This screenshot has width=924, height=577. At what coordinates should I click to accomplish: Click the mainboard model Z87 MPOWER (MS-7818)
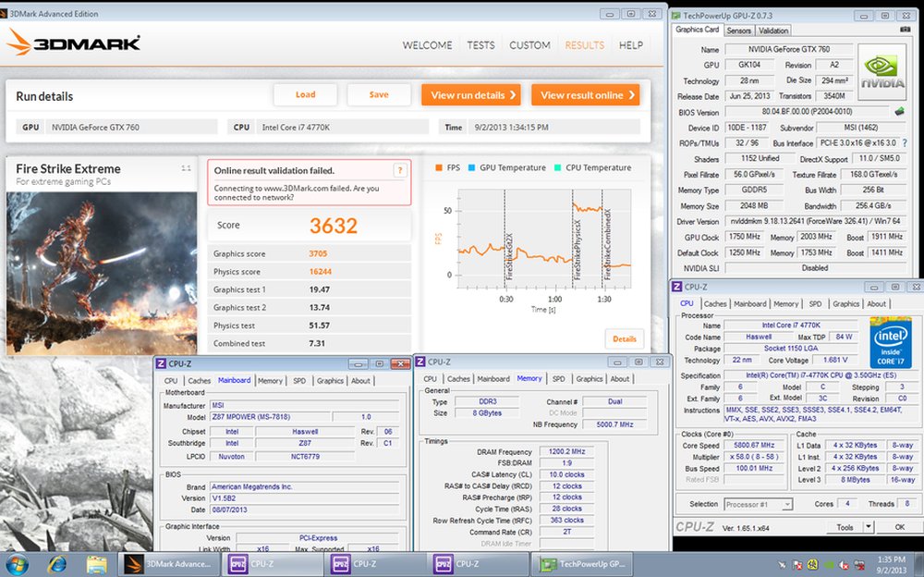tap(270, 416)
